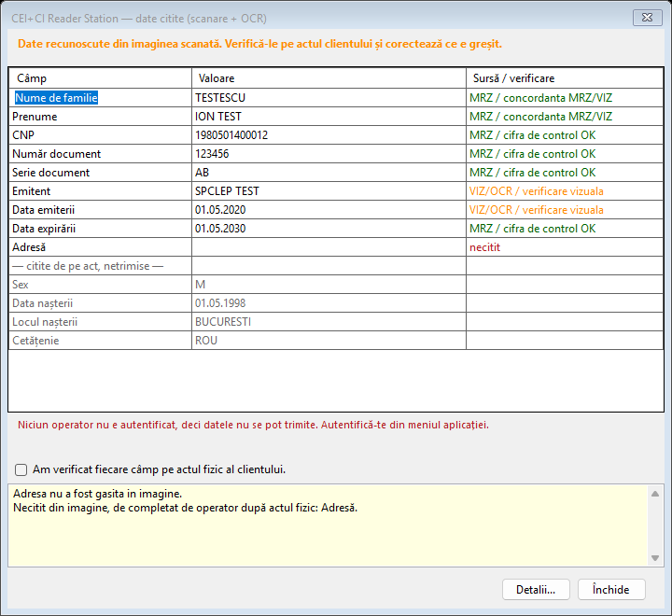Open the Detalii... button
Viewport: 672px width, 616px height.
coord(536,590)
